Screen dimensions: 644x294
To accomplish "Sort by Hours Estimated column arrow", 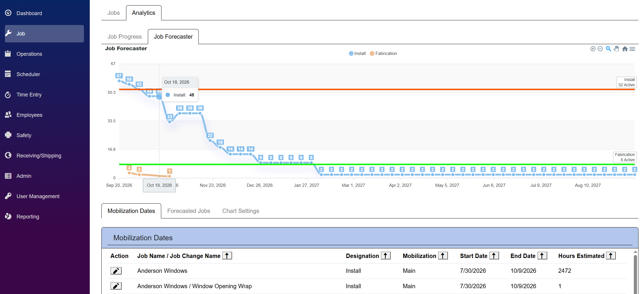I will point(611,256).
